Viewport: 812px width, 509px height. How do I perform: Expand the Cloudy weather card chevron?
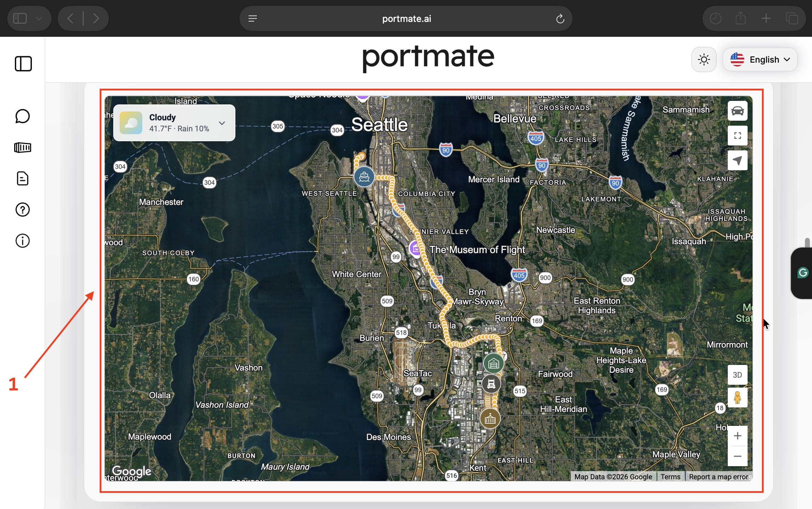pyautogui.click(x=222, y=123)
